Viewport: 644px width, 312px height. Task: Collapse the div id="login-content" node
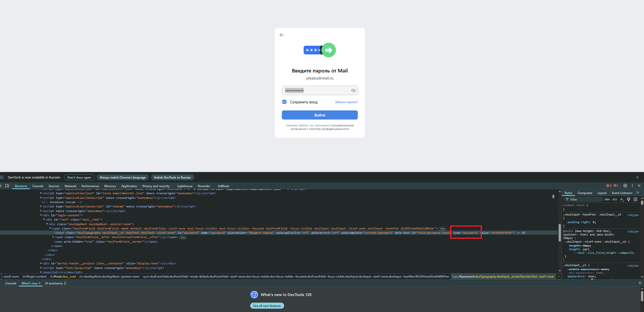pos(41,215)
